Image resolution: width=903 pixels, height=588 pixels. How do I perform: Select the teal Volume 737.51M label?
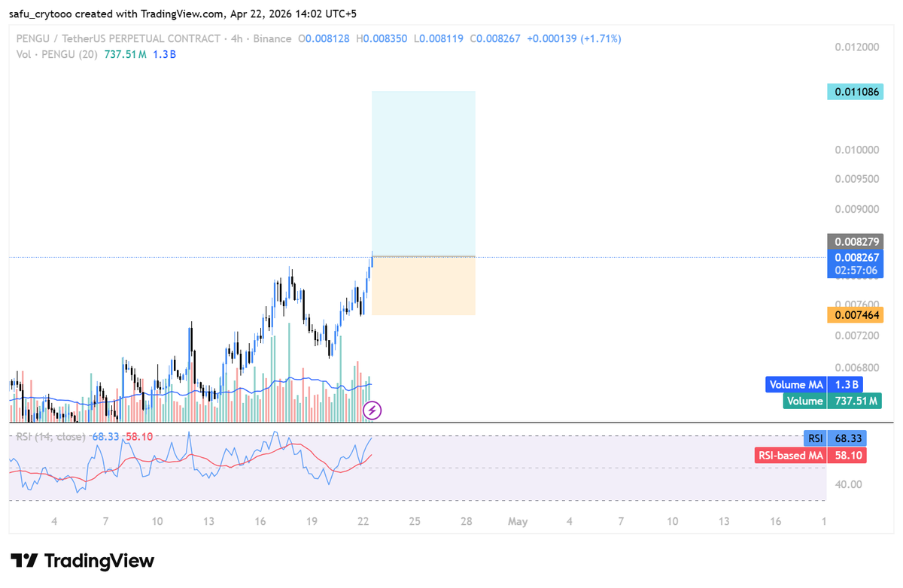point(832,401)
